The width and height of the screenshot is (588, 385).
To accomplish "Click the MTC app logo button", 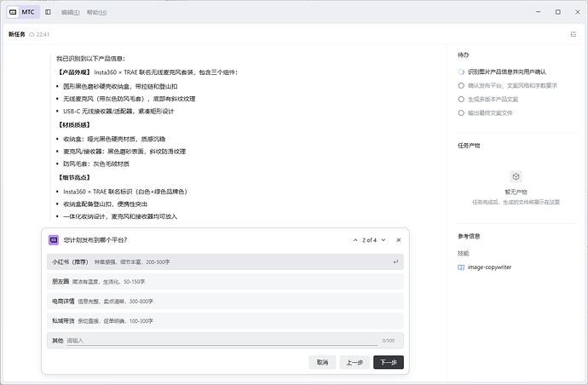I will 23,12.
